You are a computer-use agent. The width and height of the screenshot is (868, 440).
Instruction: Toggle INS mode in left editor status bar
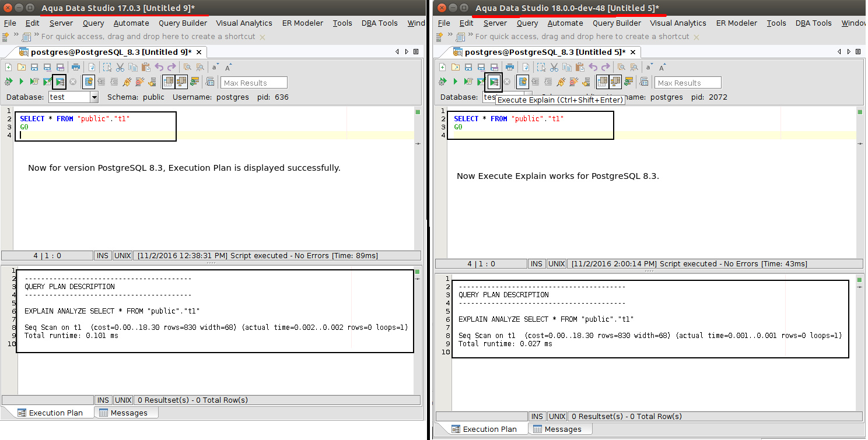coord(103,255)
